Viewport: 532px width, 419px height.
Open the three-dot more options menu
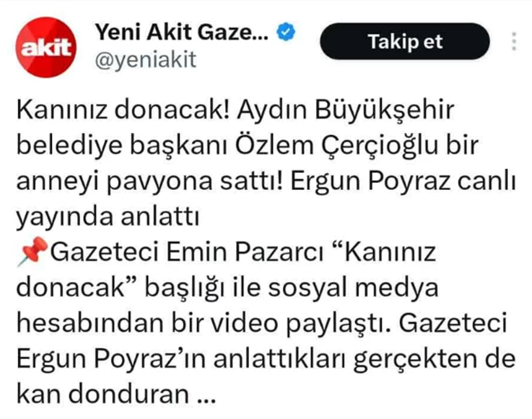[x=514, y=41]
